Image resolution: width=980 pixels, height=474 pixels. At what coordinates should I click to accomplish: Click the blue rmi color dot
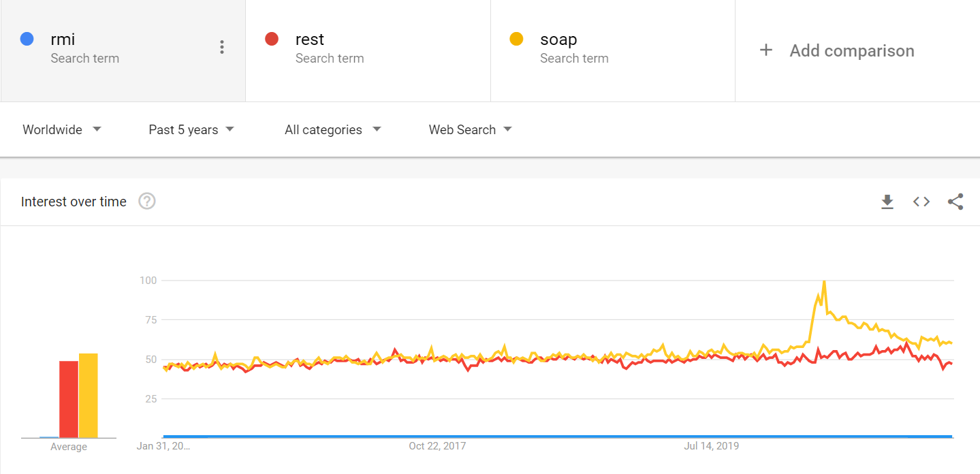pyautogui.click(x=27, y=39)
